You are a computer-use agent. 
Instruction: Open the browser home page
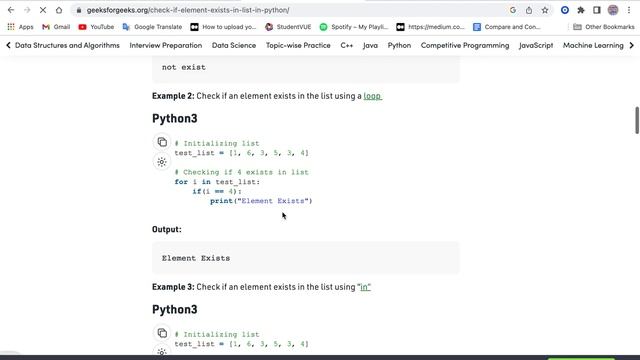[59, 10]
